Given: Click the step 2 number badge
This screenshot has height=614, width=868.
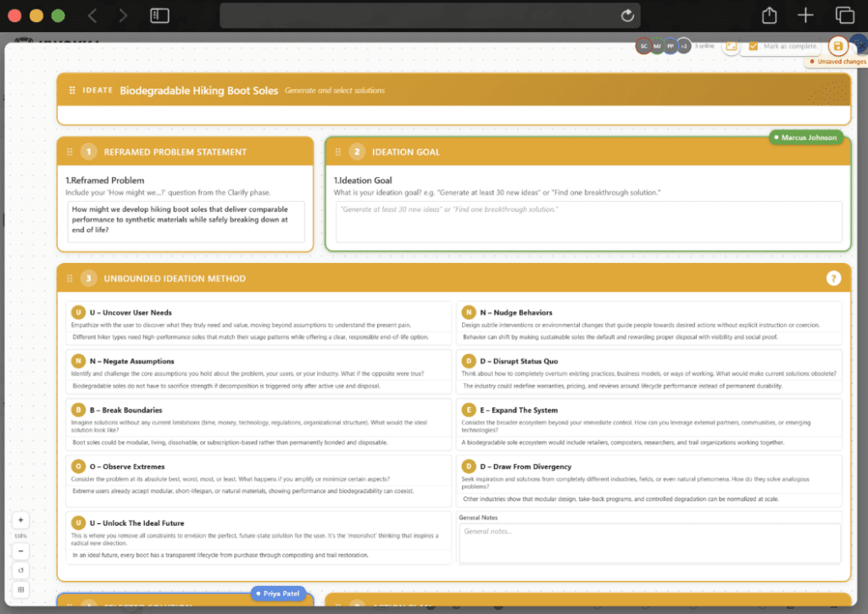Looking at the screenshot, I should pyautogui.click(x=357, y=152).
